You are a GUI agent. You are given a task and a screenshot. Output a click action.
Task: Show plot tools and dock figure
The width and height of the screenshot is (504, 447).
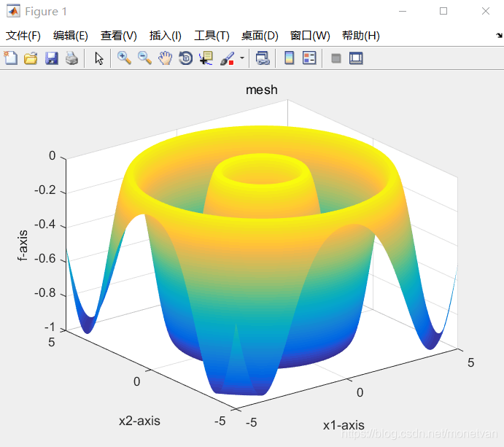click(356, 58)
